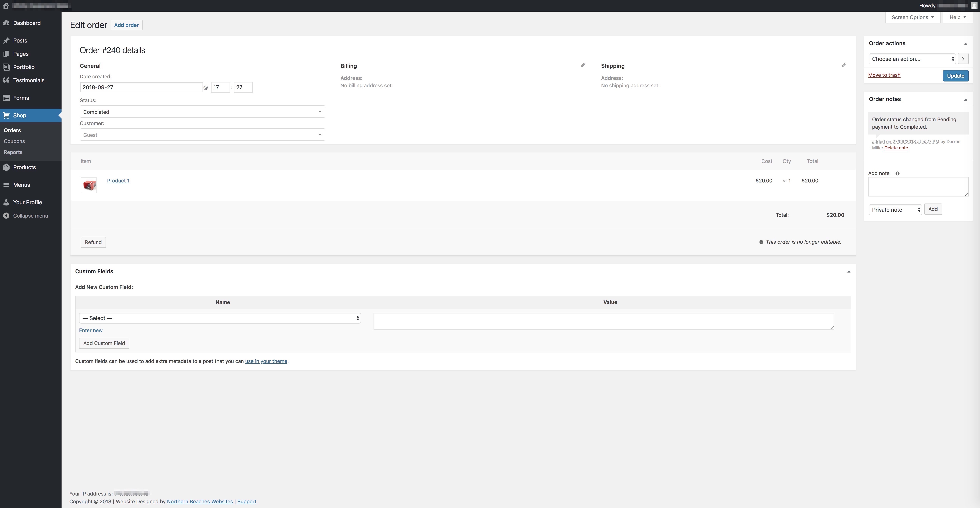
Task: Collapse the Order actions panel
Action: pyautogui.click(x=965, y=44)
